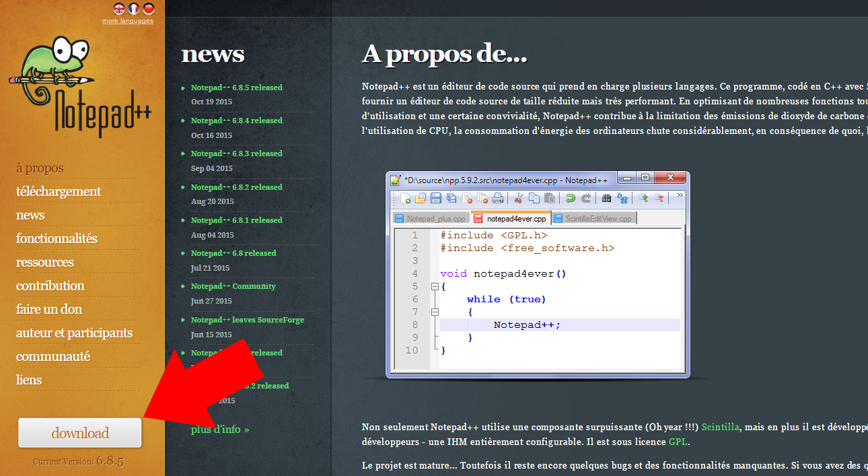This screenshot has height=476, width=868.
Task: Click code line #include <GPL.h>
Action: pyautogui.click(x=494, y=235)
